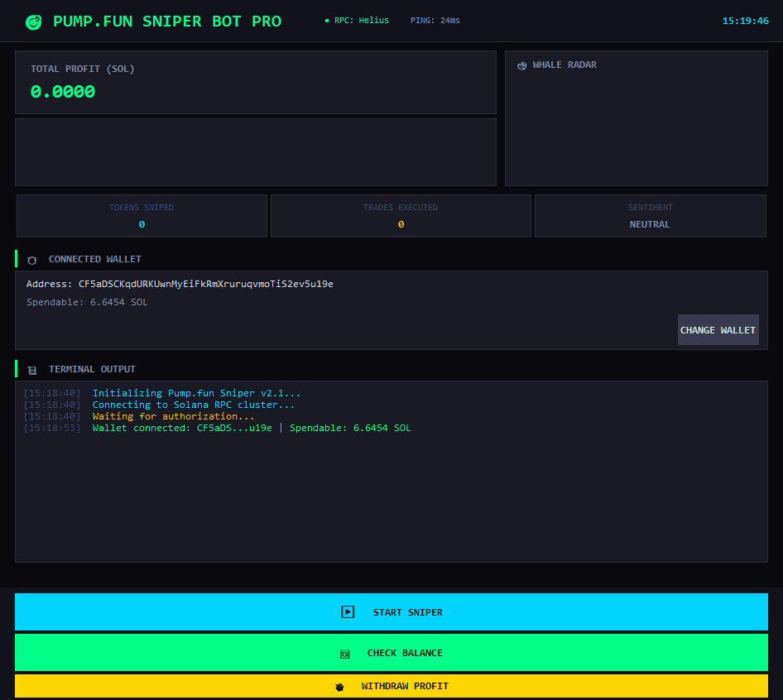Check the wallet balance
The width and height of the screenshot is (783, 700).
click(391, 653)
